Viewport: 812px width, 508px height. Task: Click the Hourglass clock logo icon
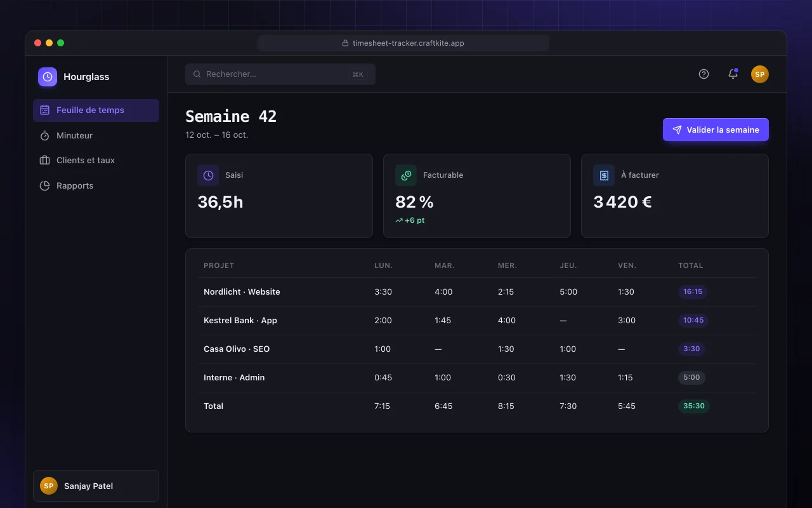(x=48, y=77)
